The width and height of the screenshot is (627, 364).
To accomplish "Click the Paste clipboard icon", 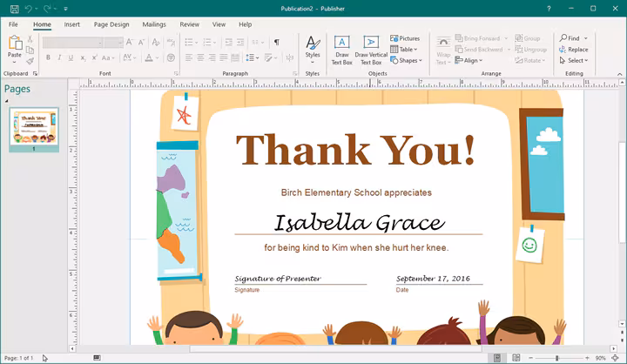I will click(15, 43).
